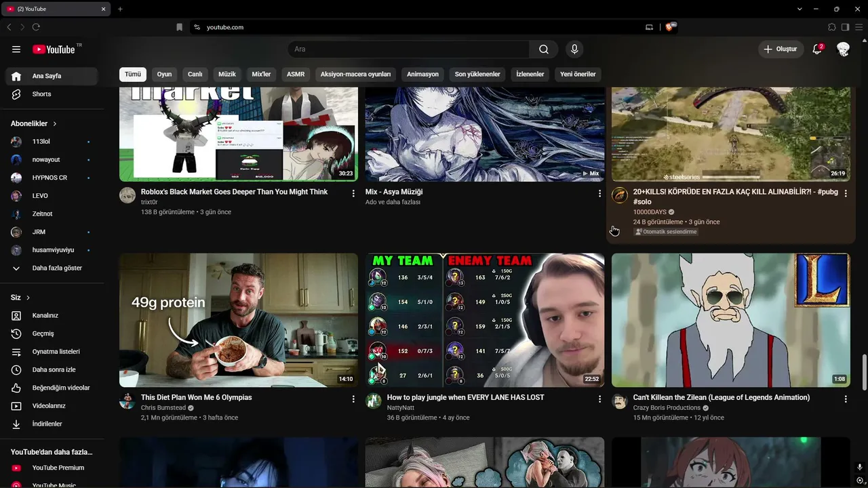Viewport: 868px width, 488px height.
Task: Select the Animasyon filter chip
Action: 423,74
